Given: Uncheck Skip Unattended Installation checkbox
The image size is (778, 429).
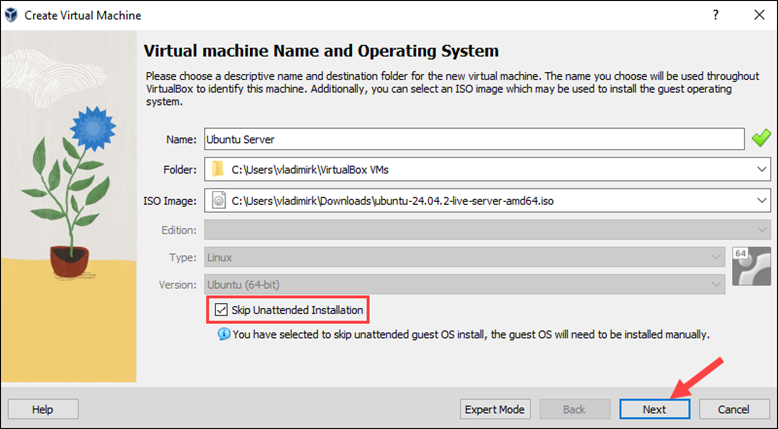Looking at the screenshot, I should pos(221,310).
